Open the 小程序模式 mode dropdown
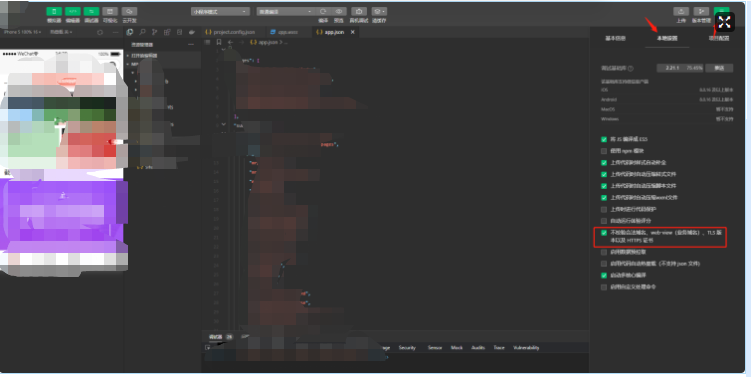The image size is (752, 381). pyautogui.click(x=220, y=12)
